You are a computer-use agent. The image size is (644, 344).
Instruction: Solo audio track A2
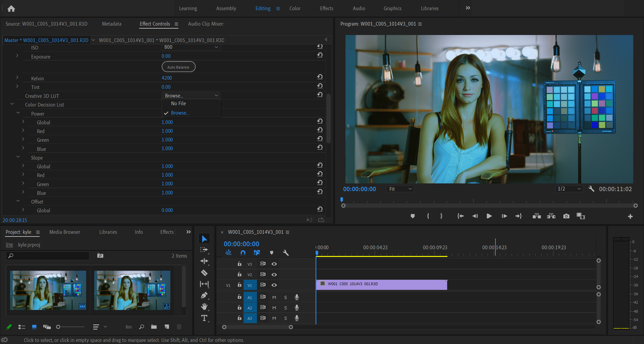pos(285,308)
